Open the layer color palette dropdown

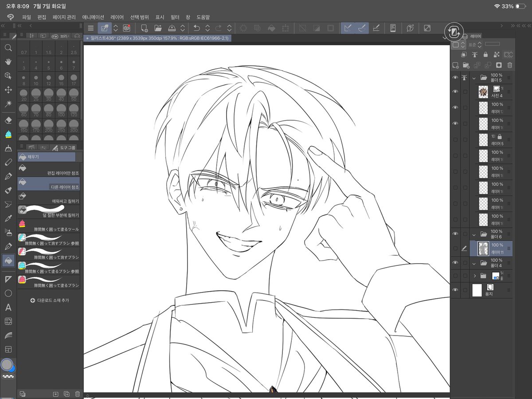(x=458, y=45)
